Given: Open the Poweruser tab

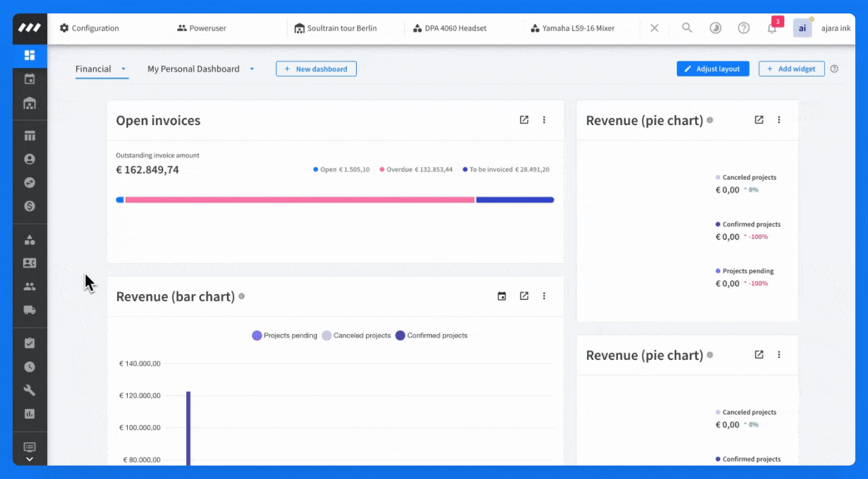Looking at the screenshot, I should (202, 28).
